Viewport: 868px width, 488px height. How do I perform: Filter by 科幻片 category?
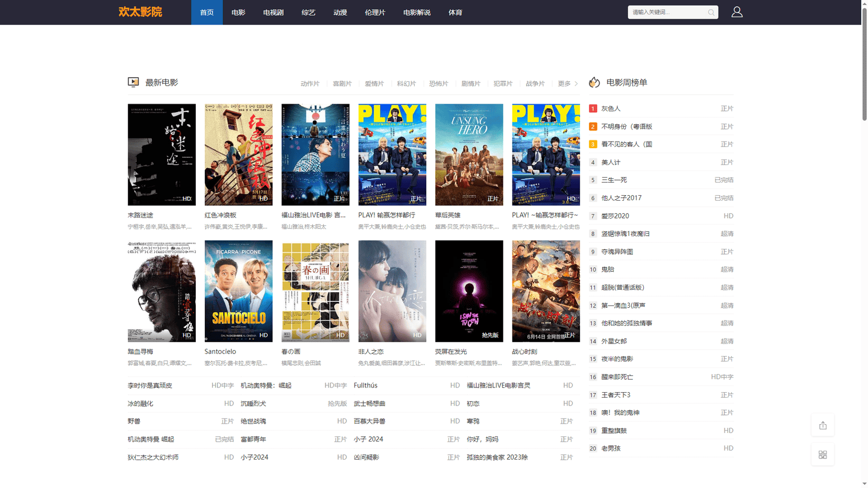(x=406, y=84)
